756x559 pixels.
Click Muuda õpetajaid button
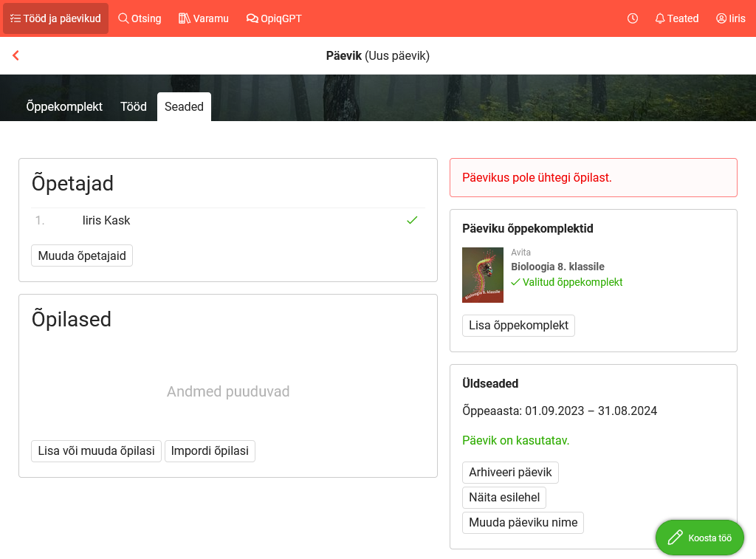point(82,256)
